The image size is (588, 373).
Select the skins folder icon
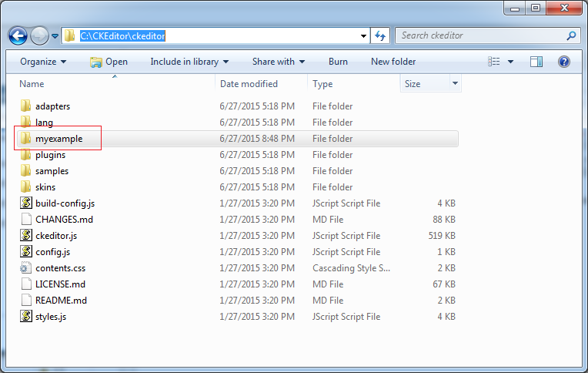(25, 186)
